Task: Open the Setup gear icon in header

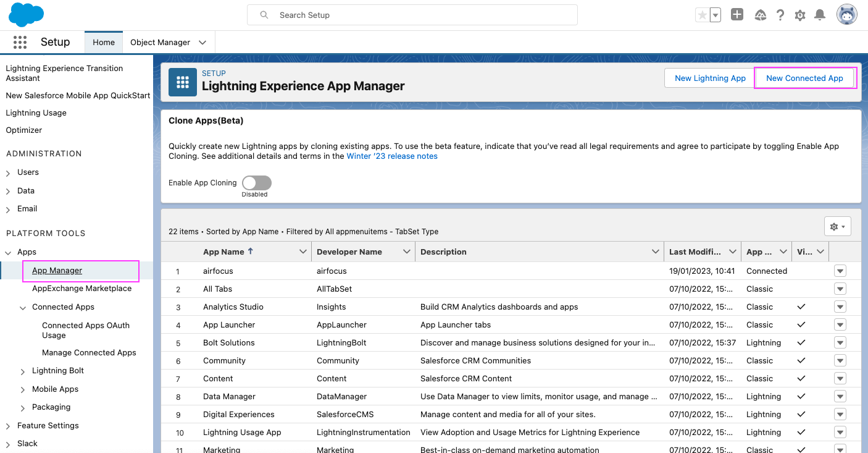Action: (x=800, y=15)
